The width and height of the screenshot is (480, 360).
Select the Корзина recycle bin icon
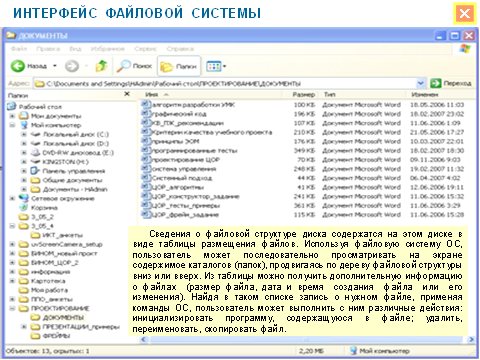coord(23,208)
